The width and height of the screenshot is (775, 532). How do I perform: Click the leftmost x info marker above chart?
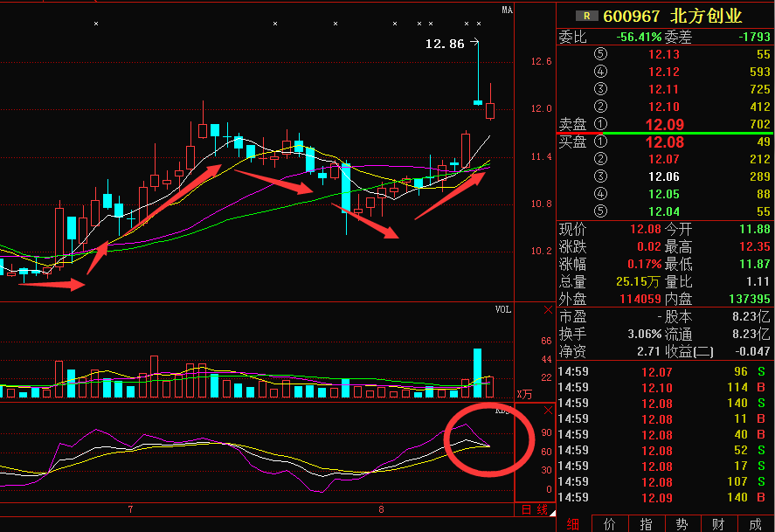point(96,24)
